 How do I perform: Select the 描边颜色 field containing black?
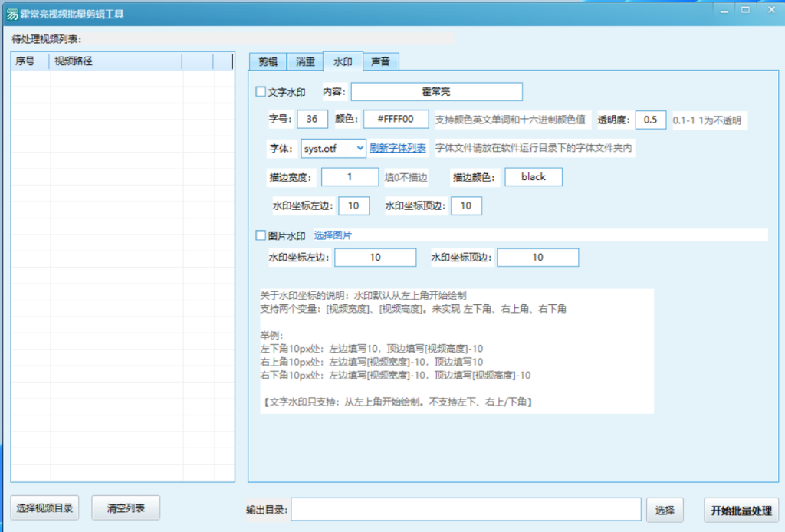coord(533,177)
